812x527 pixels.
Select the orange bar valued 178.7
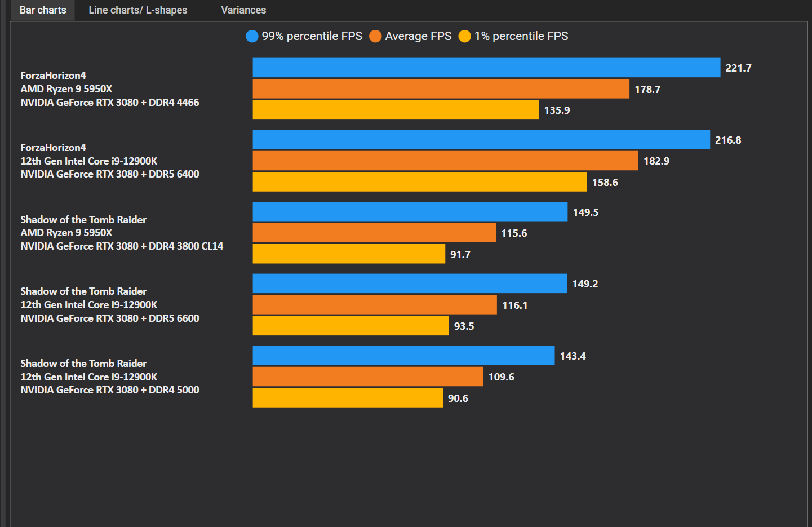(x=441, y=89)
